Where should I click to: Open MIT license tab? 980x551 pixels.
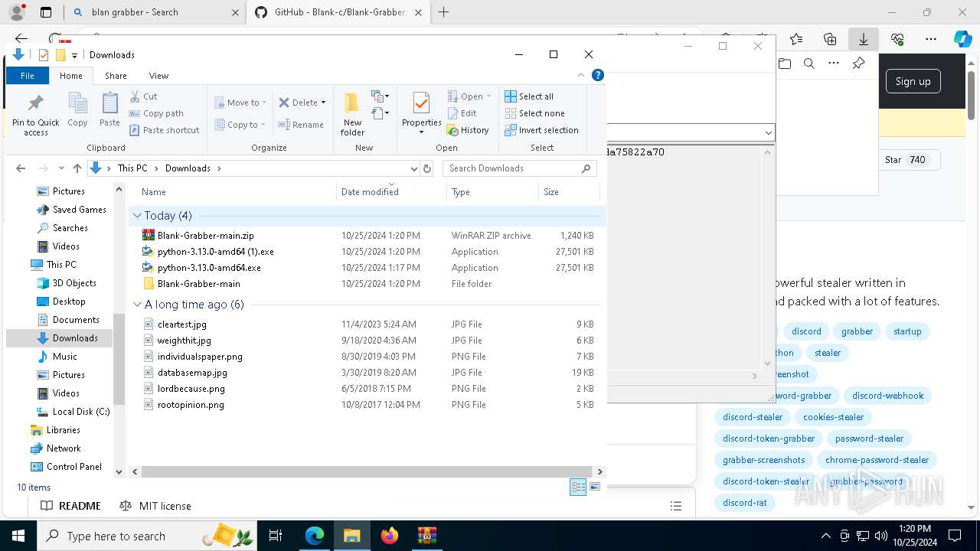point(155,506)
